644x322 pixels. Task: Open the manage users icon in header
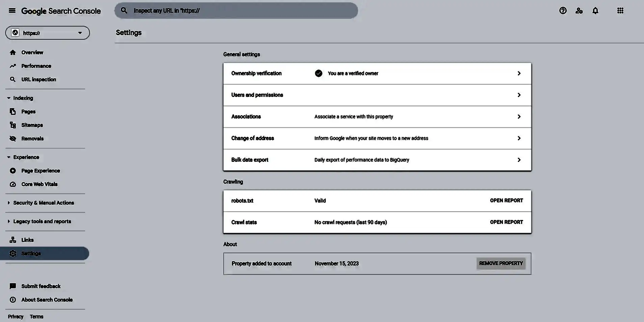[579, 10]
